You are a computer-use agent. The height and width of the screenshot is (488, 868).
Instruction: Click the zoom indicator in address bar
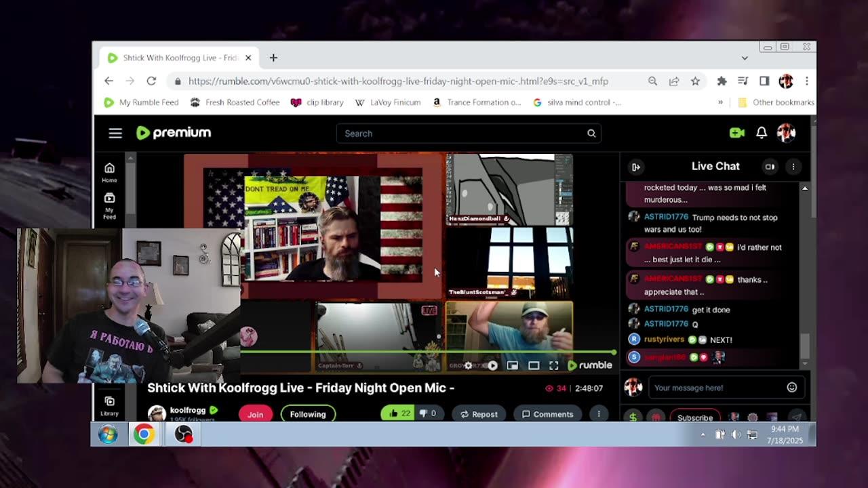click(652, 81)
